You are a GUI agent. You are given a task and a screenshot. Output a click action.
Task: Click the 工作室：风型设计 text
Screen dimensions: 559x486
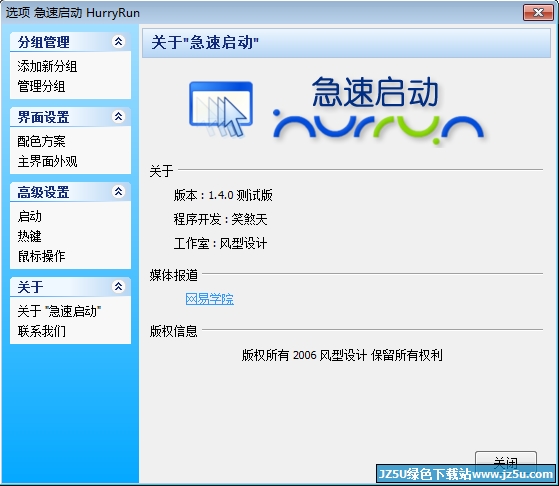coord(220,244)
